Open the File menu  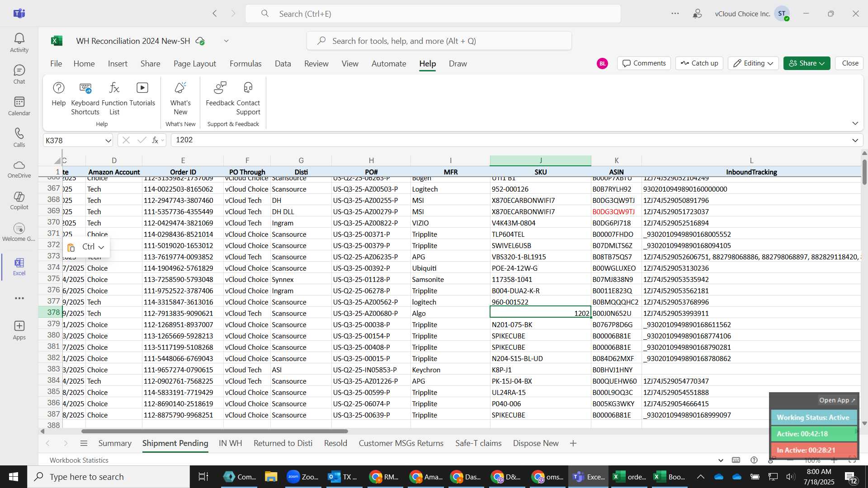click(56, 64)
